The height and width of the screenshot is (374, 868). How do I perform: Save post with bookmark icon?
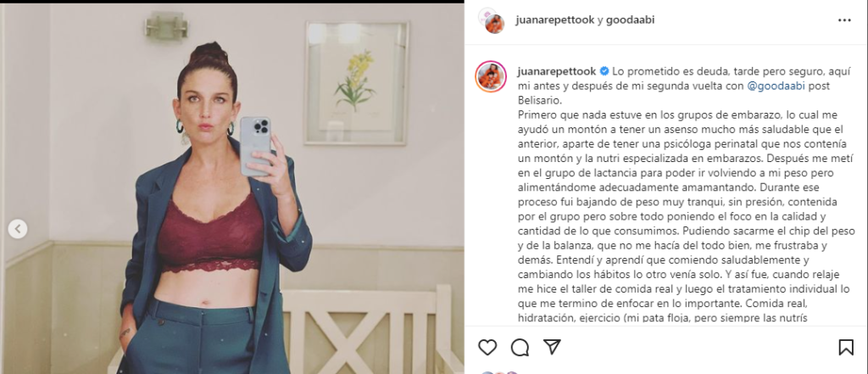coord(845,348)
